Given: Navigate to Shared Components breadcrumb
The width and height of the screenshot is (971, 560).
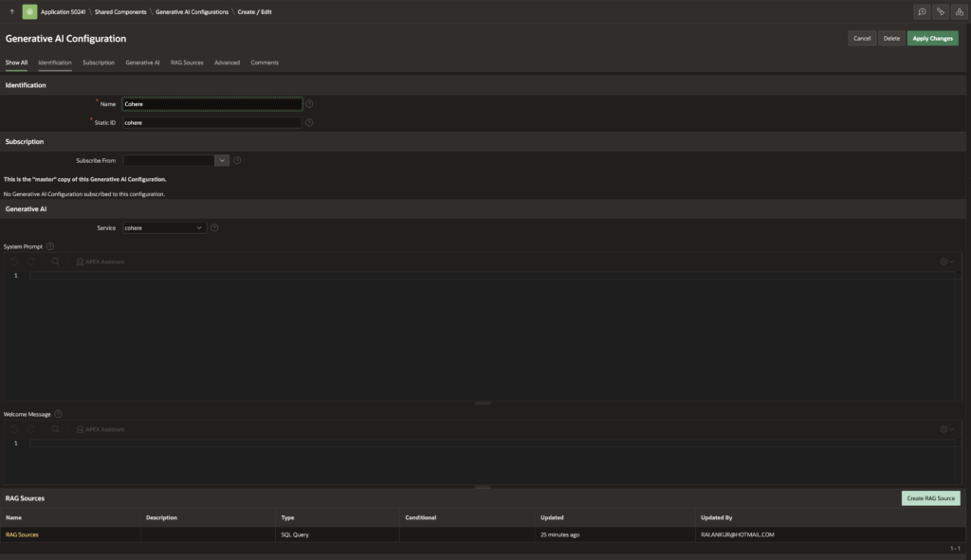Looking at the screenshot, I should [119, 11].
